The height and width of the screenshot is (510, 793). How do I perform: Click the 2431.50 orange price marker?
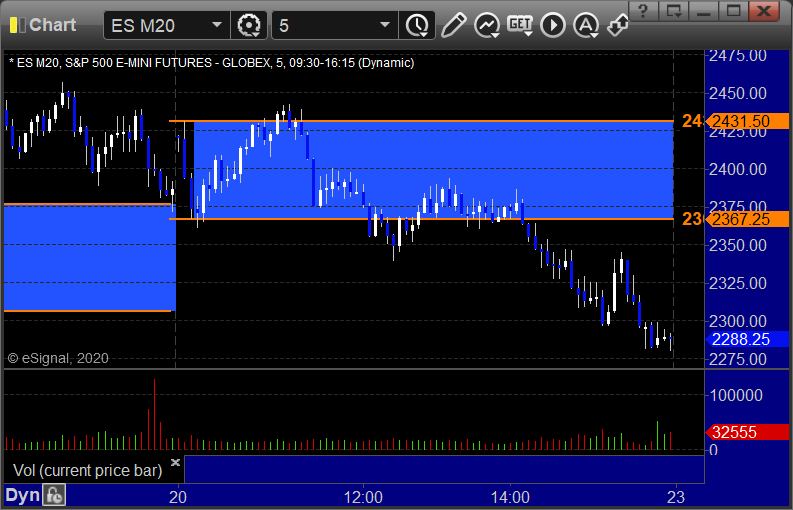pyautogui.click(x=747, y=121)
